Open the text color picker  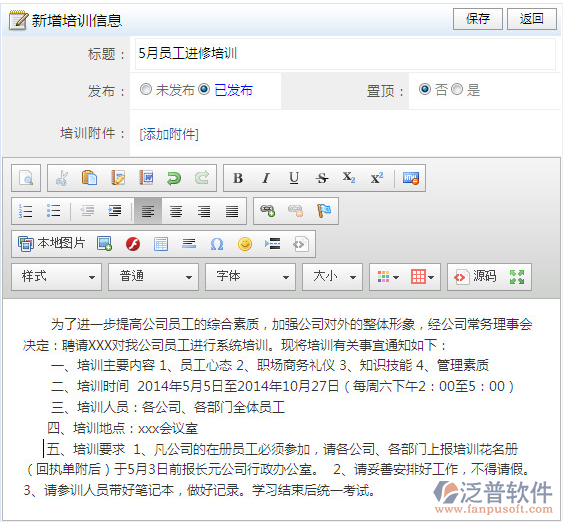[x=388, y=277]
